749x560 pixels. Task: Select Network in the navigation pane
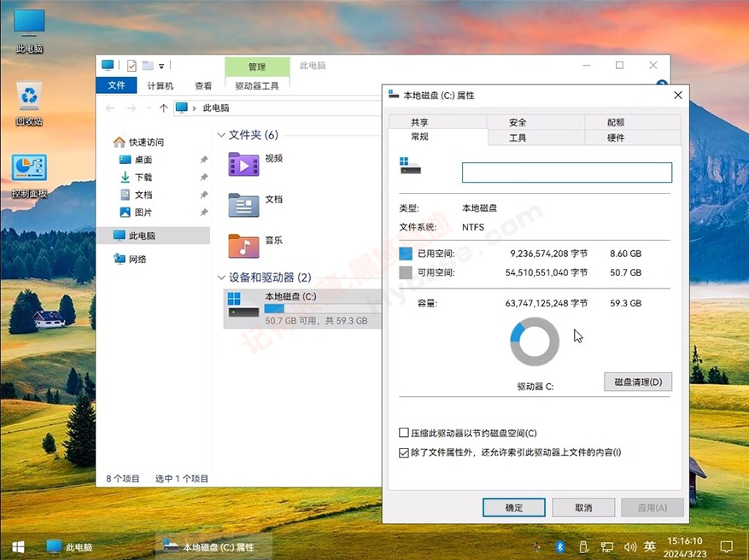click(x=130, y=259)
